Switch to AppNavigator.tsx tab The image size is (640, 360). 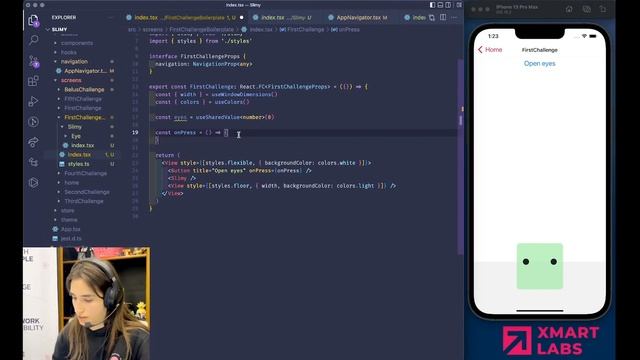pos(358,18)
